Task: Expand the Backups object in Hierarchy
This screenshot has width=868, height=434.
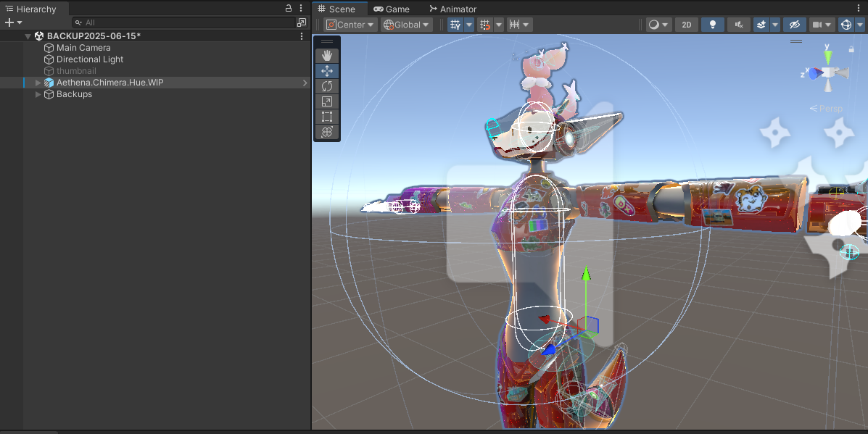Action: pos(38,94)
